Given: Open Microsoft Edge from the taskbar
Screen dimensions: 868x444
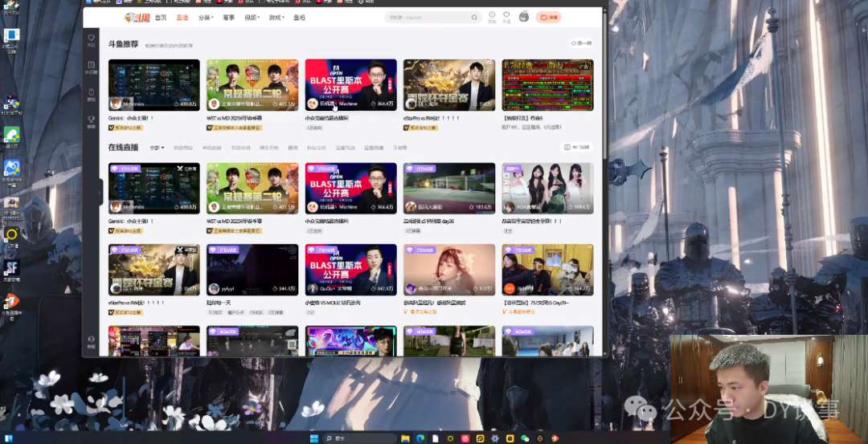Looking at the screenshot, I should pos(420,438).
